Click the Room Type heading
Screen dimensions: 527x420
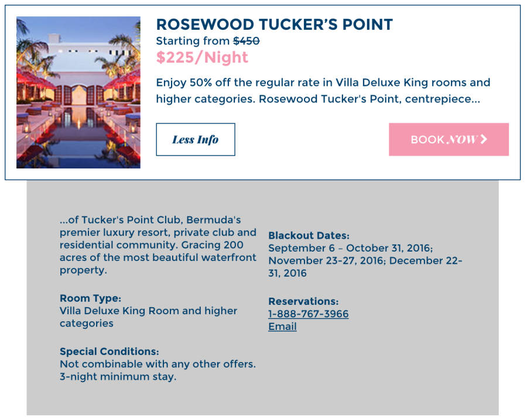[90, 298]
